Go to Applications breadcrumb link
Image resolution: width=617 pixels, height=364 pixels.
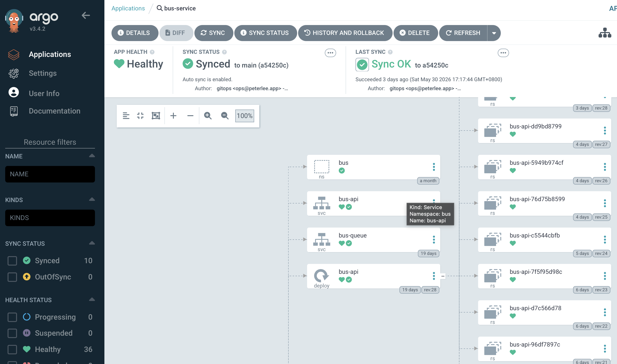(128, 8)
